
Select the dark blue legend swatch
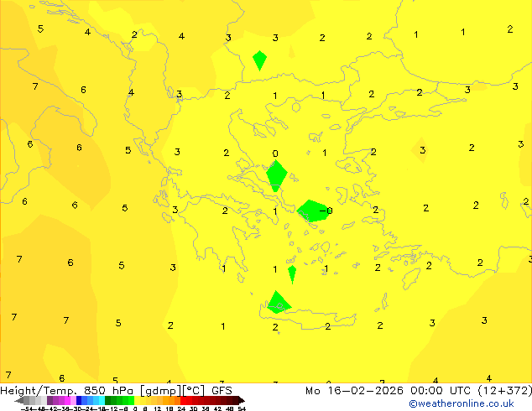[x=79, y=400]
